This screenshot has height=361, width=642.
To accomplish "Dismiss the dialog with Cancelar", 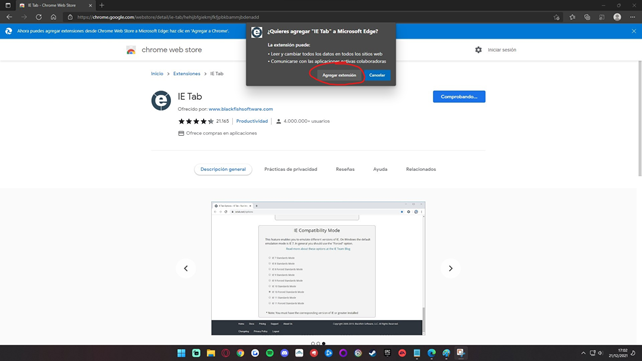I will tap(377, 75).
